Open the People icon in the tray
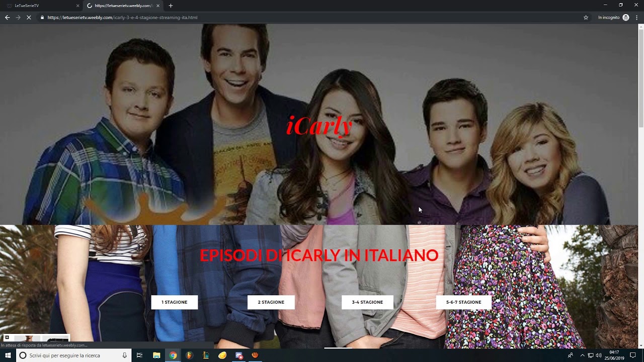 coord(570,355)
